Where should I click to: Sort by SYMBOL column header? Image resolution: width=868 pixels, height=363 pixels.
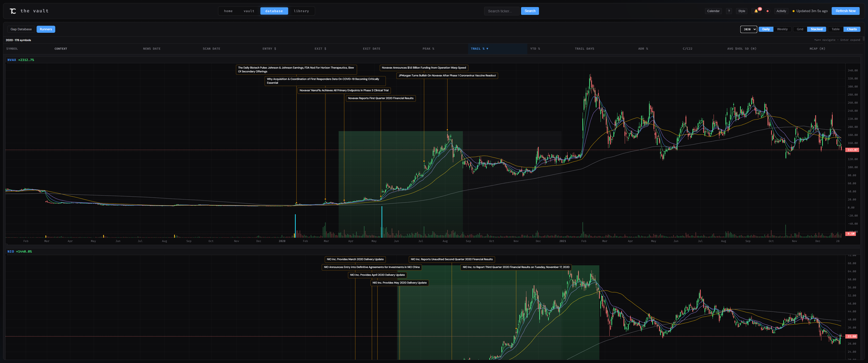[x=12, y=49]
